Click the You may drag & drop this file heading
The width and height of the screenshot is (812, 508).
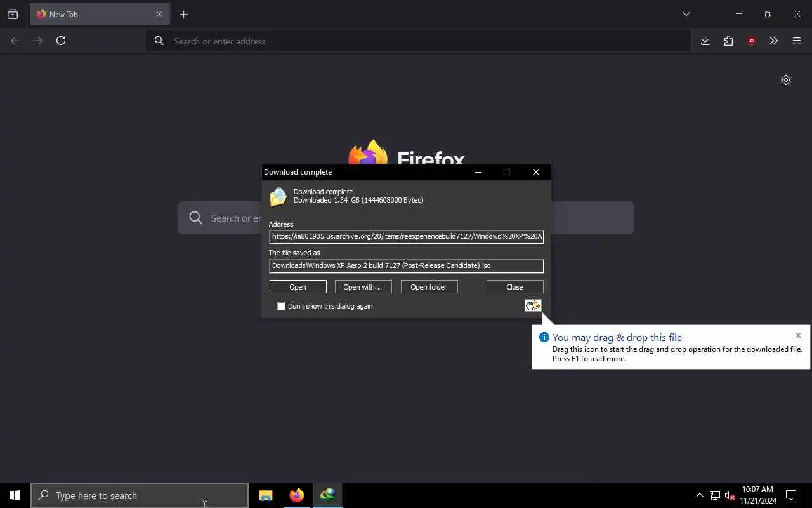[617, 337]
